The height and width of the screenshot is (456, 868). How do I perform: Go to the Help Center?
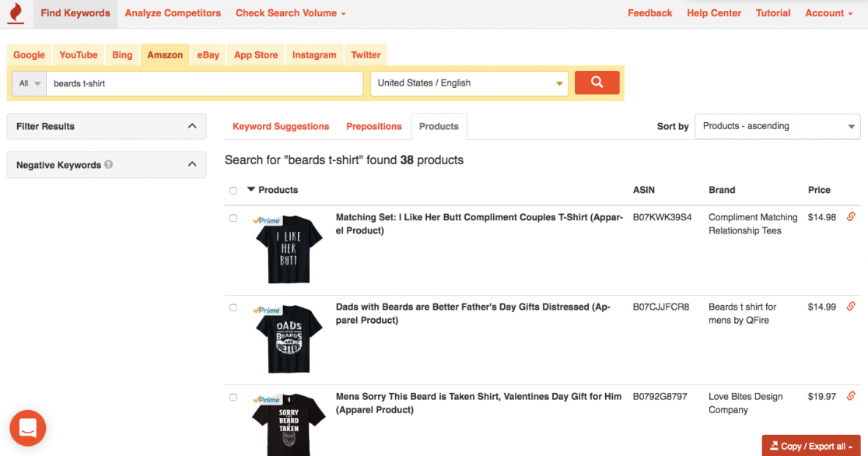713,13
